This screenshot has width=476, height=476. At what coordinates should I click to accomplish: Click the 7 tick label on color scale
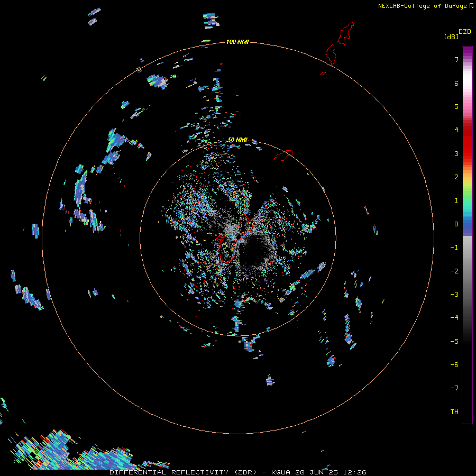(456, 59)
